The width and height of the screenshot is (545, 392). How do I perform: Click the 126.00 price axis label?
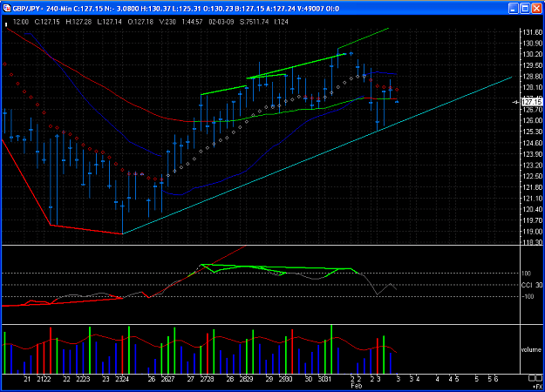point(533,120)
